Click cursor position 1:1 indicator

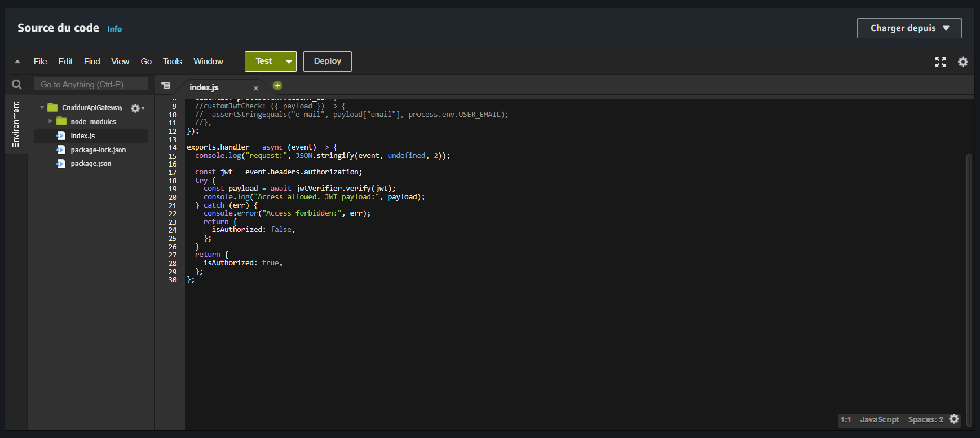[846, 419]
